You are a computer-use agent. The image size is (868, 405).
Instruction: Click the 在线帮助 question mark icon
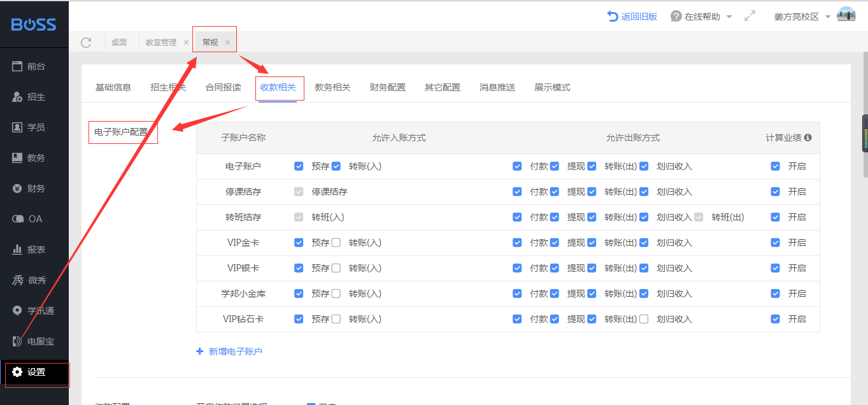point(676,17)
